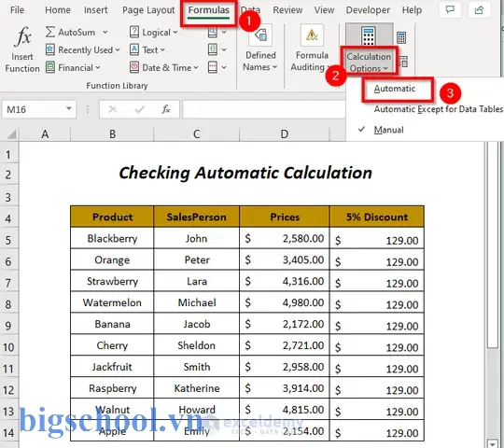
Task: Expand the Recently Used dropdown arrow
Action: tap(118, 49)
